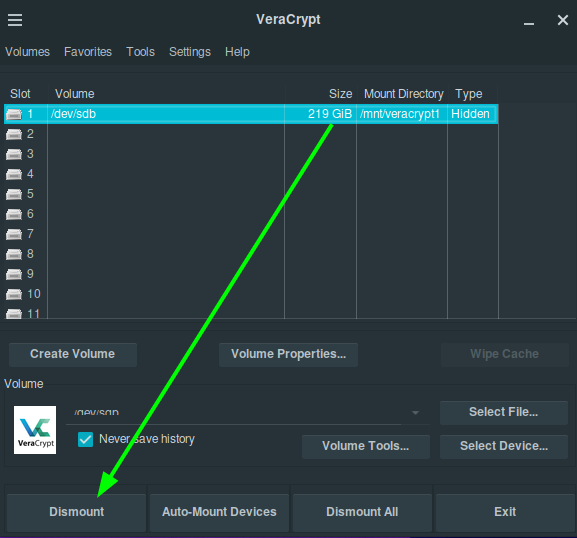Image resolution: width=577 pixels, height=538 pixels.
Task: Select the slot 6 drive icon
Action: pos(14,214)
